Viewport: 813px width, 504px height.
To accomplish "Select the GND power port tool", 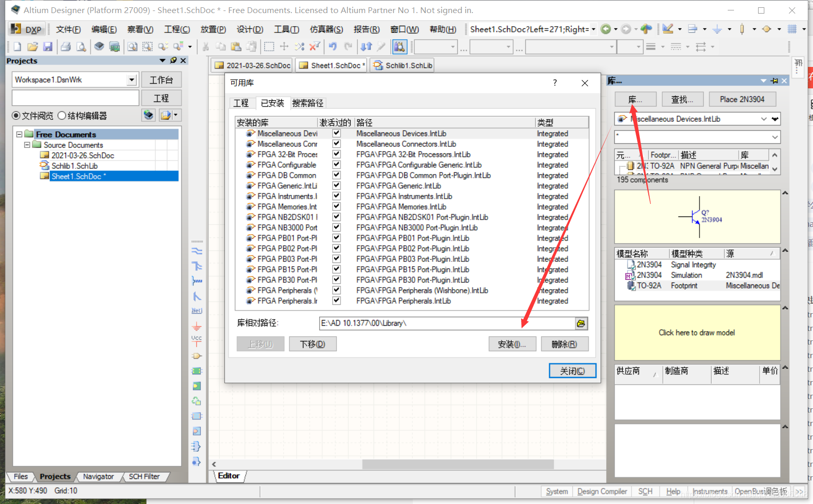I will pyautogui.click(x=197, y=327).
